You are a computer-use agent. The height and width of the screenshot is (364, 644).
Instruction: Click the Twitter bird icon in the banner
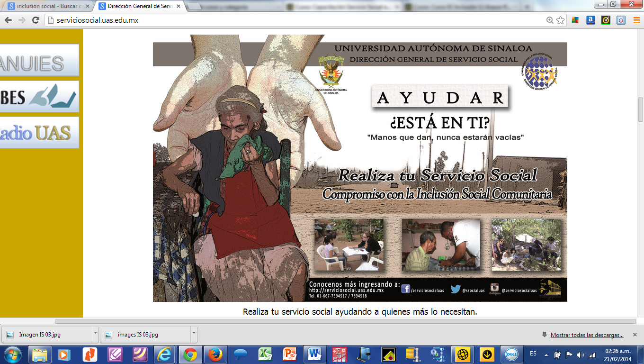click(x=456, y=288)
